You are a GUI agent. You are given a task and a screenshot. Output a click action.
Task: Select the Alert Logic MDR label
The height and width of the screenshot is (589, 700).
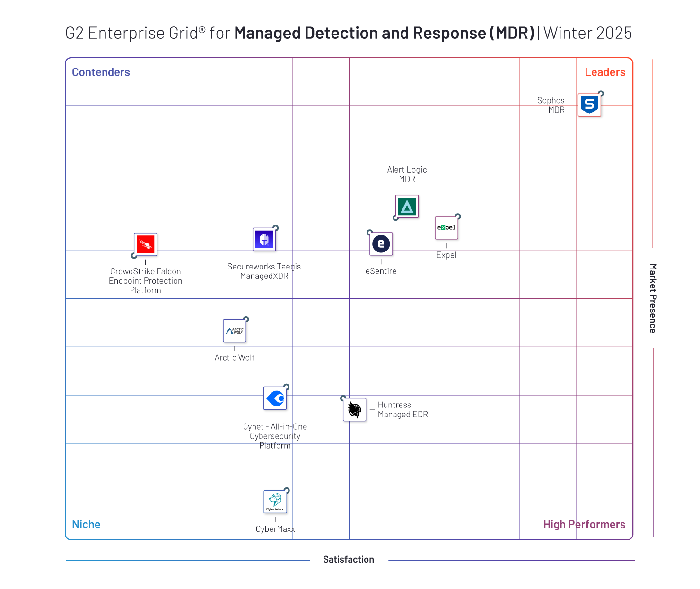pos(407,174)
